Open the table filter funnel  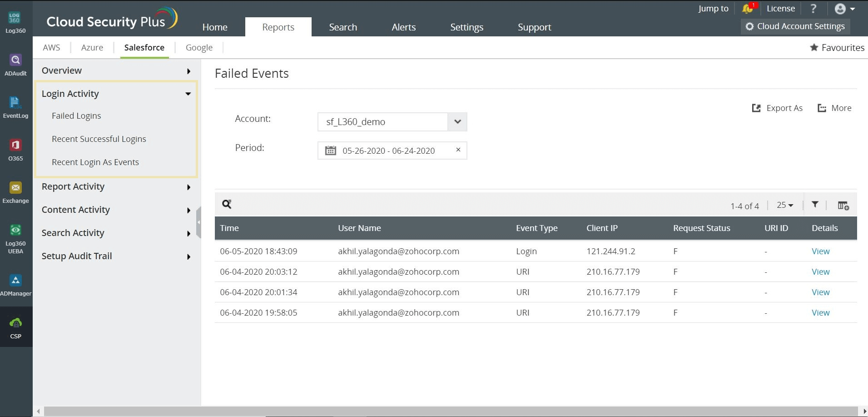tap(815, 205)
